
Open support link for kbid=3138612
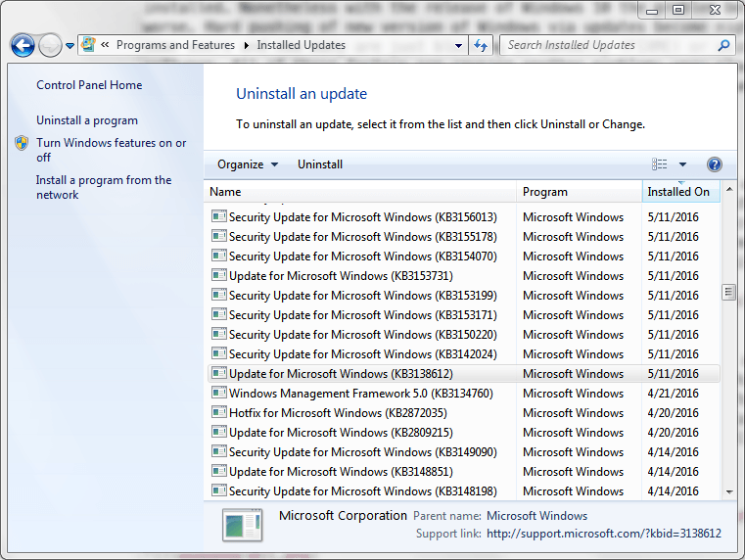point(604,534)
